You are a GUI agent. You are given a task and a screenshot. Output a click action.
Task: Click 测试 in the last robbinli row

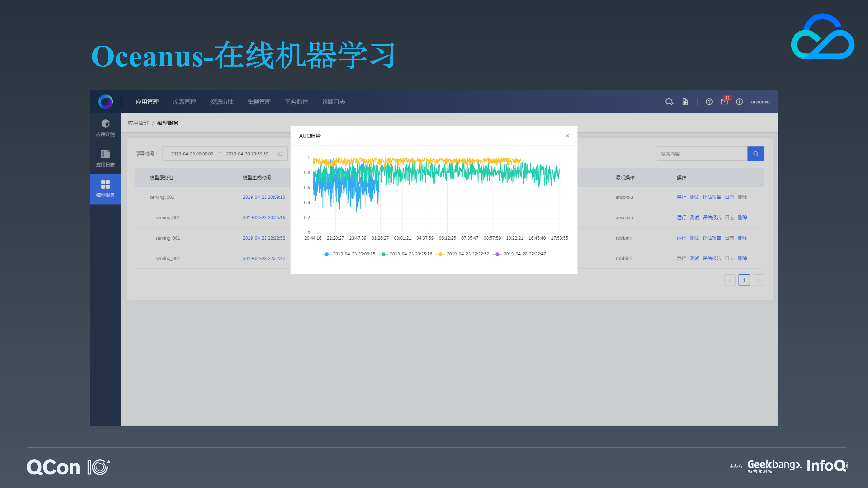[x=694, y=258]
